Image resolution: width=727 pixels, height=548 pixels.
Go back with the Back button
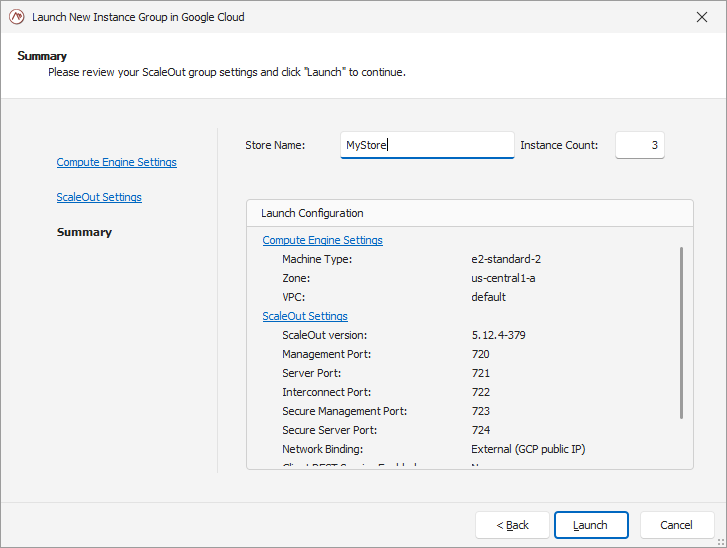pyautogui.click(x=512, y=525)
